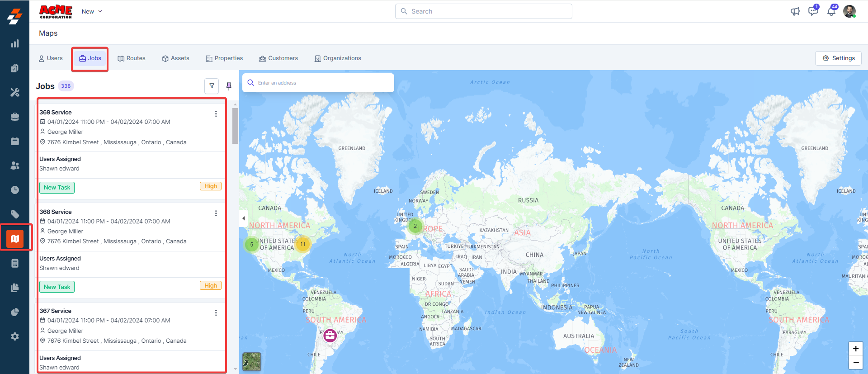This screenshot has height=374, width=868.
Task: Open the pie chart reports sidebar icon
Action: click(x=15, y=312)
